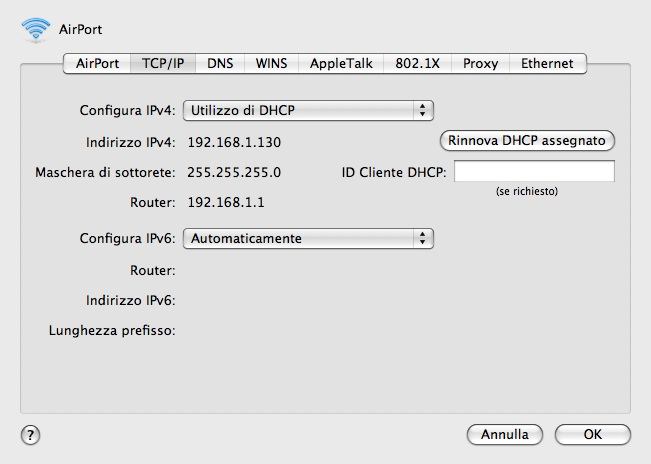Click the Lunghezza prefisso label
The image size is (651, 464).
pyautogui.click(x=112, y=330)
